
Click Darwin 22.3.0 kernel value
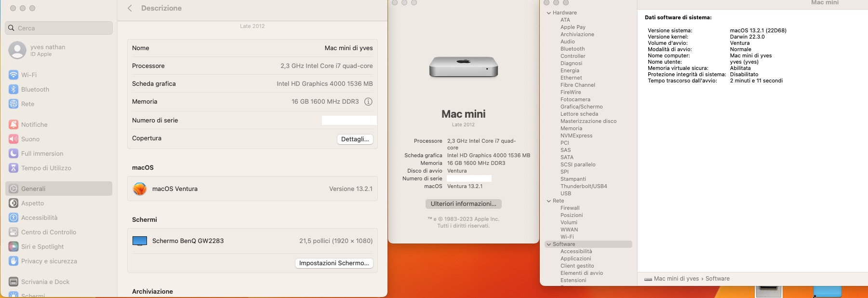click(747, 37)
